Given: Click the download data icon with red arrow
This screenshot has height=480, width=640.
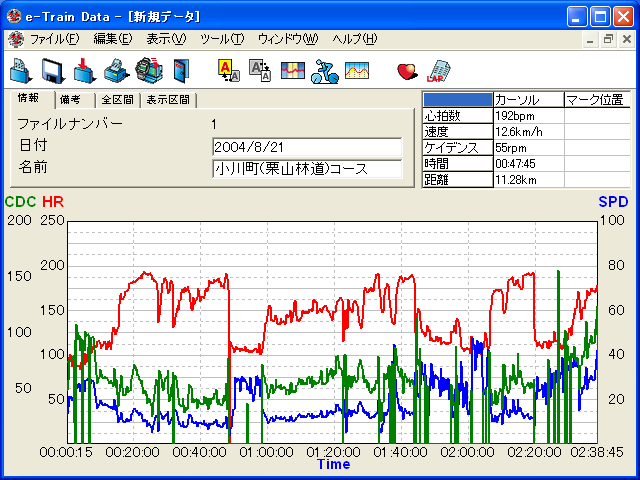Looking at the screenshot, I should (85, 70).
